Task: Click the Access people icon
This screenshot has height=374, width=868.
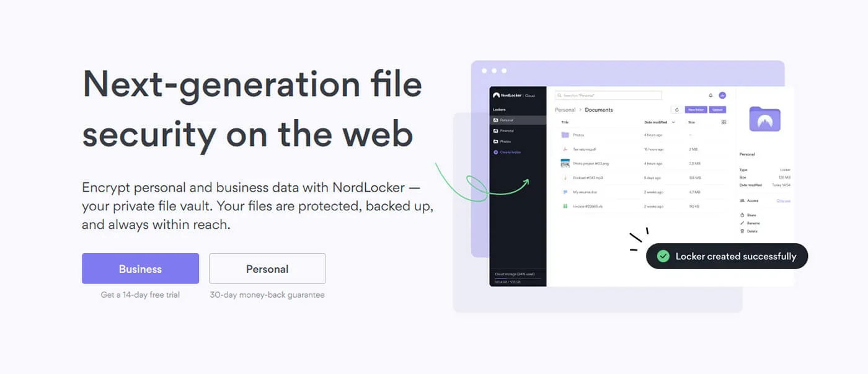Action: point(742,201)
